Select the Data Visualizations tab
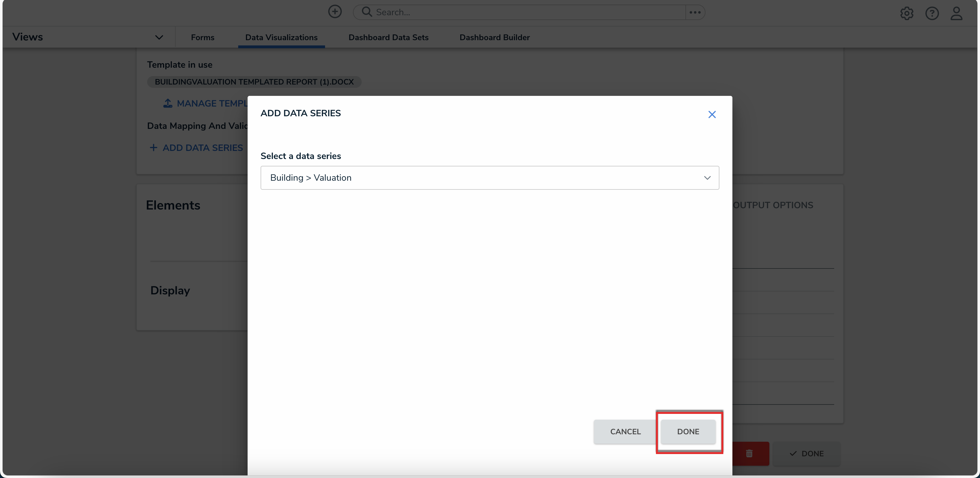Viewport: 980px width, 478px height. pyautogui.click(x=281, y=37)
